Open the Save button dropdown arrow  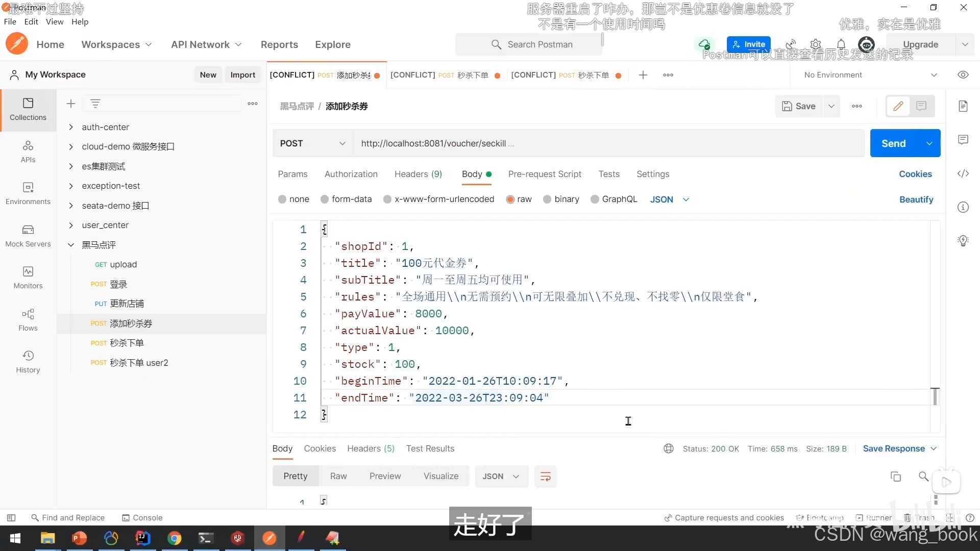click(x=831, y=106)
